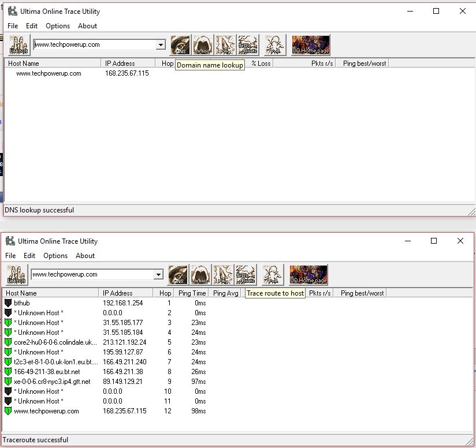Screen dimensions: 476x448
Task: Click Ping Time column header in bottom window
Action: (192, 293)
